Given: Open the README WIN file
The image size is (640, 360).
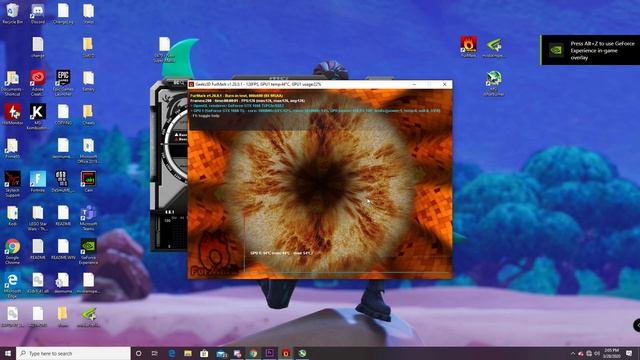Looking at the screenshot, I should coord(63,249).
